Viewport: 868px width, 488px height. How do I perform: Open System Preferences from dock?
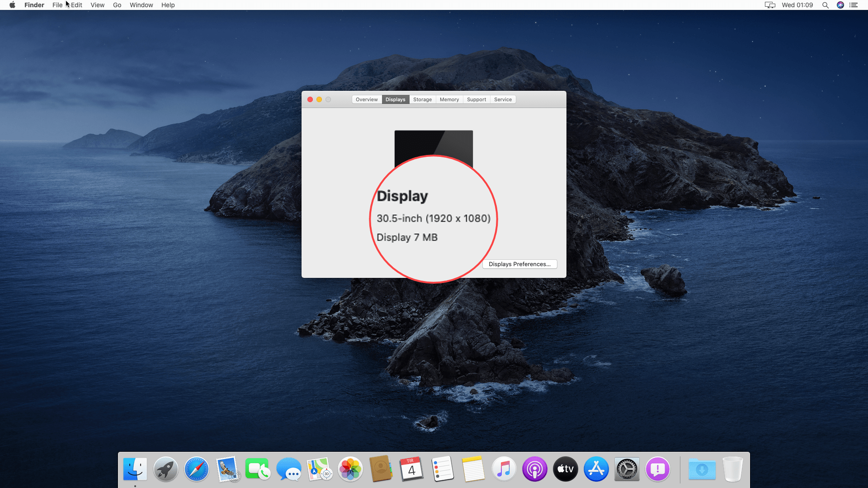pos(627,469)
